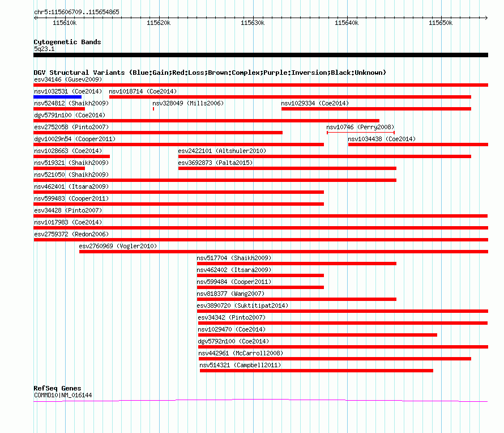Click the small nsv328049 red marker
504x433 pixels.
pyautogui.click(x=153, y=109)
